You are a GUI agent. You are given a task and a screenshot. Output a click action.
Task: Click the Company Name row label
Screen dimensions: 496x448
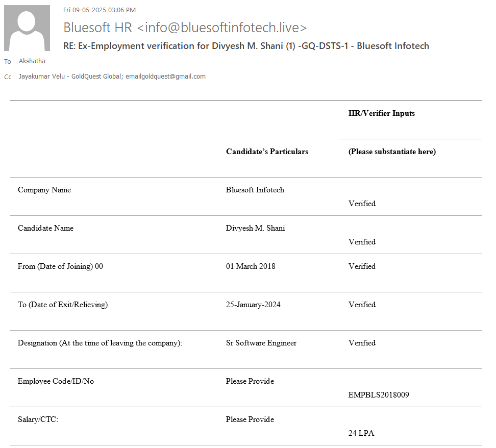[44, 190]
